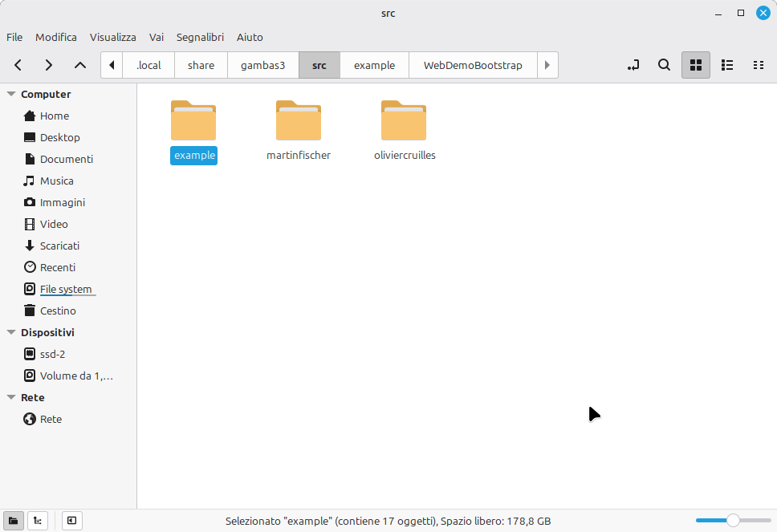Collapse the Computer section in the sidebar

11,94
